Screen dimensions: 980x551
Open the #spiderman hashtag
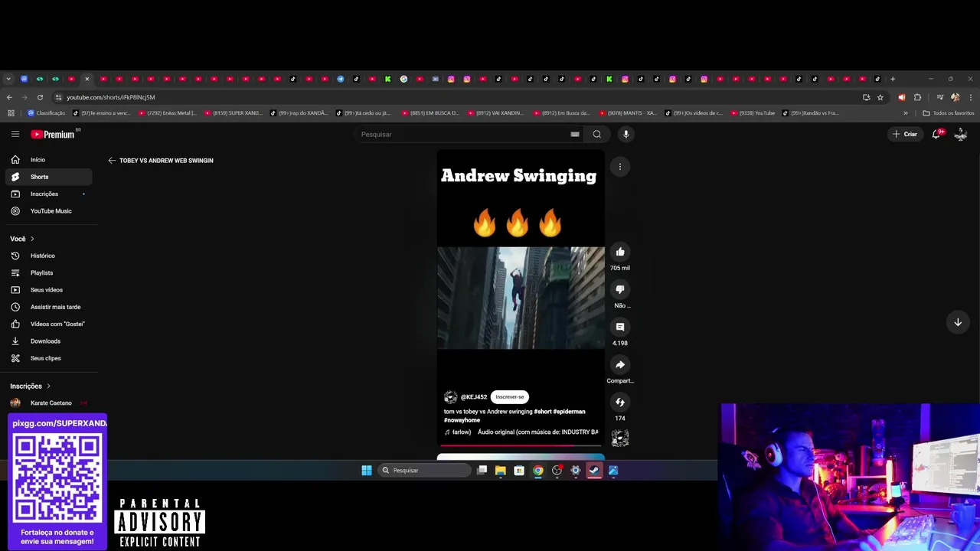569,412
